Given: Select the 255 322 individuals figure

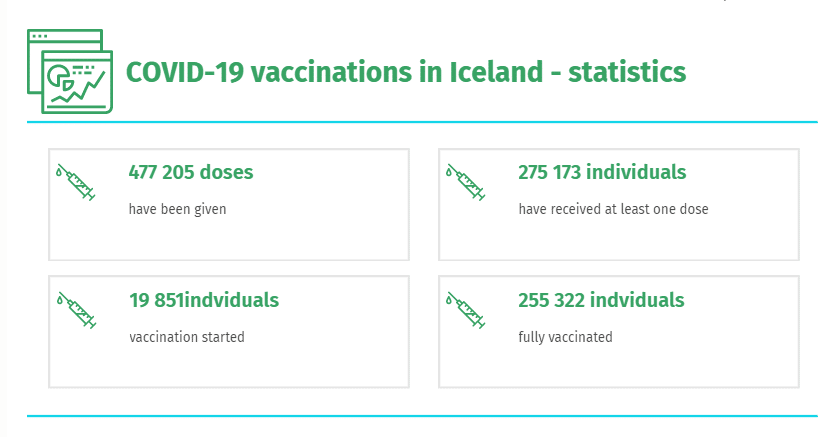Looking at the screenshot, I should click(x=601, y=300).
